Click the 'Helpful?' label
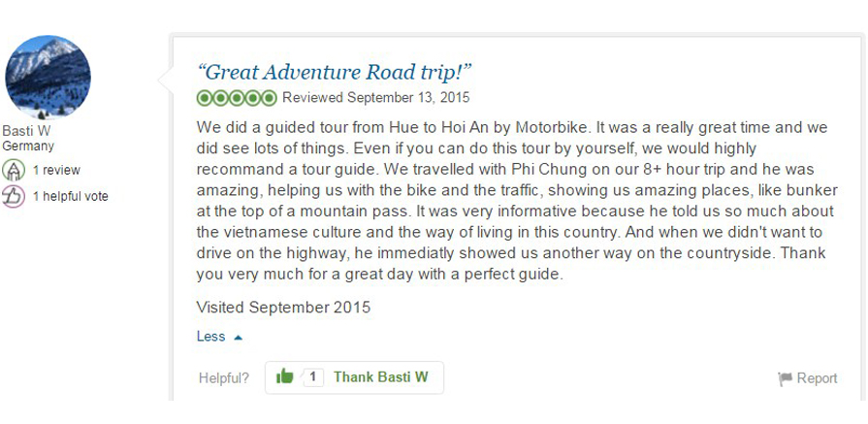This screenshot has width=868, height=424. [224, 378]
